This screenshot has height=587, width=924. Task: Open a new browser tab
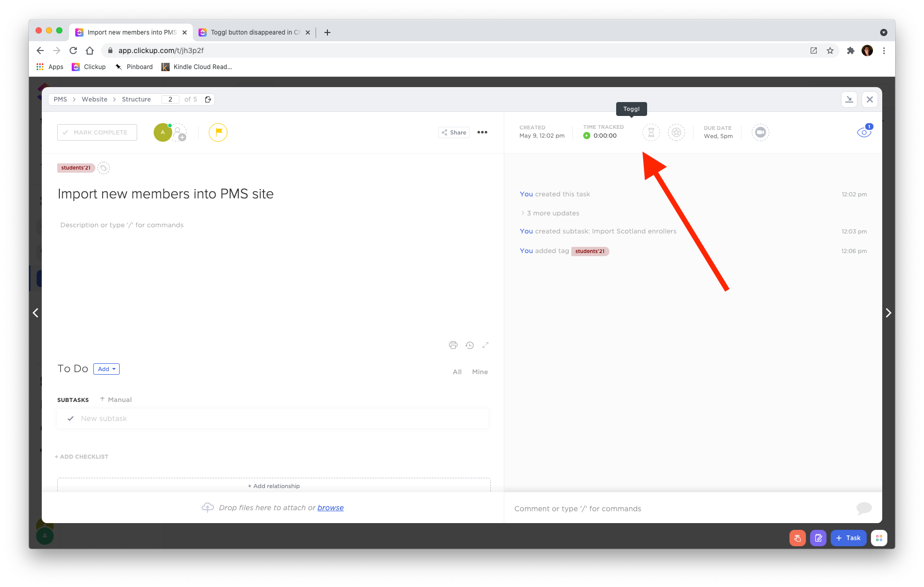(x=327, y=32)
